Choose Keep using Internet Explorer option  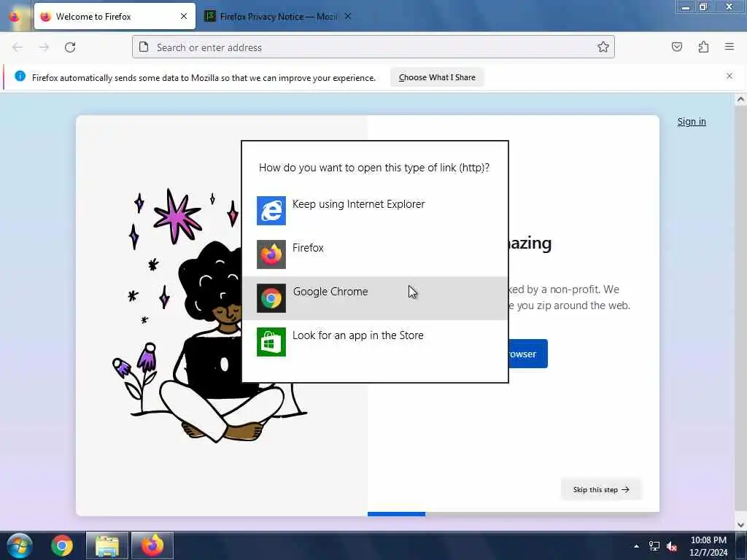pyautogui.click(x=375, y=211)
